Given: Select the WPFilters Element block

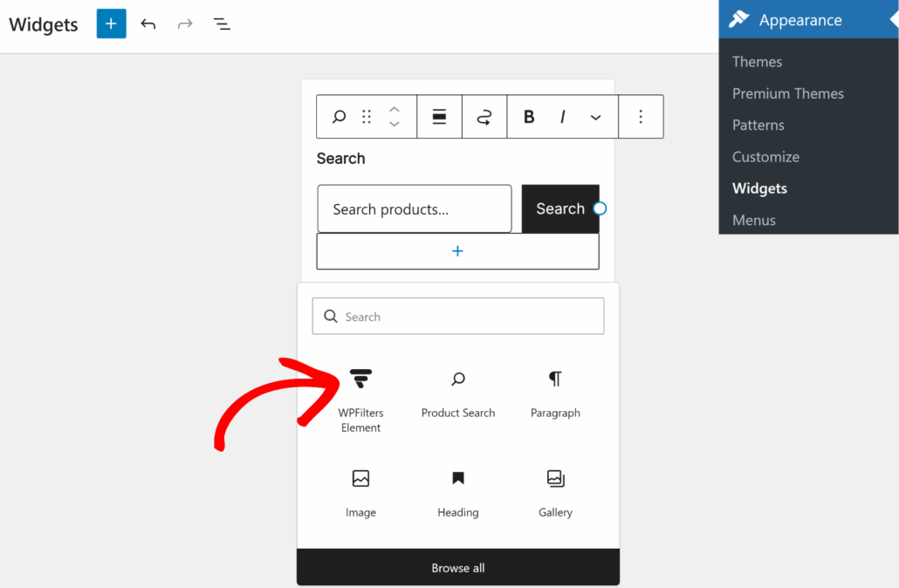Looking at the screenshot, I should pyautogui.click(x=360, y=393).
